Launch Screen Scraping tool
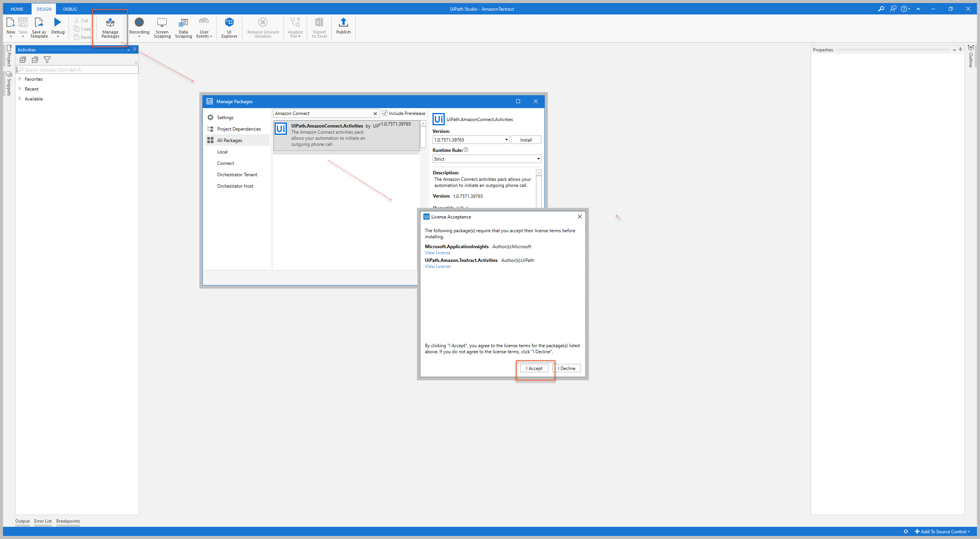Image resolution: width=980 pixels, height=539 pixels. [x=162, y=28]
